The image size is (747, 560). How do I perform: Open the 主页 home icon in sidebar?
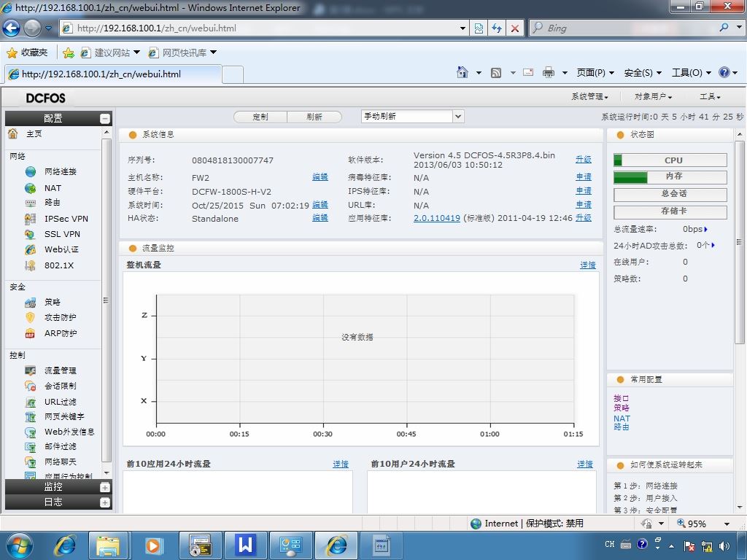click(x=13, y=134)
